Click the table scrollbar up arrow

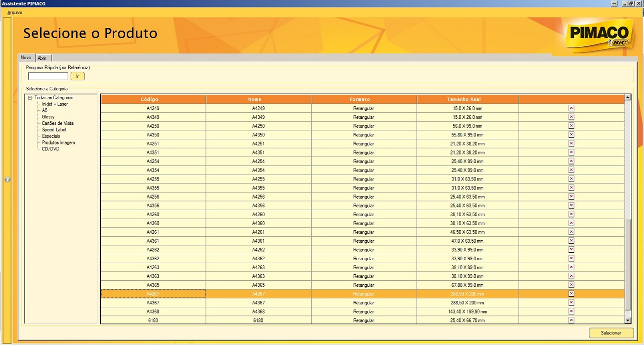pos(627,97)
